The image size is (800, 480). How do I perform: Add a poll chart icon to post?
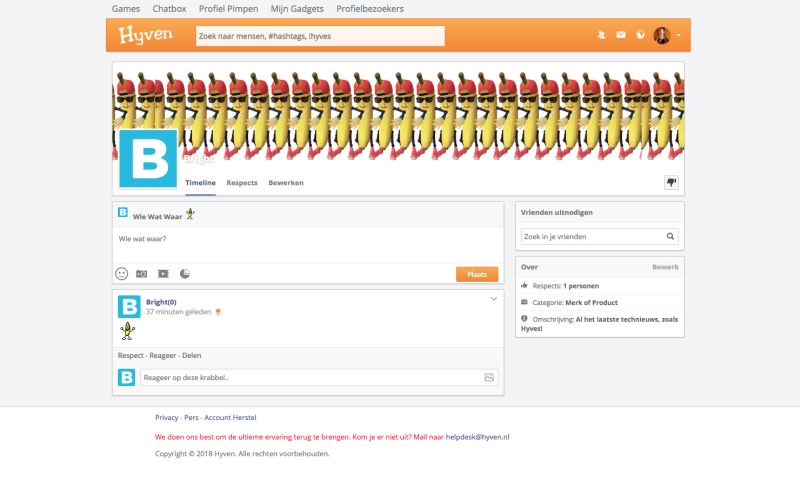pyautogui.click(x=185, y=273)
